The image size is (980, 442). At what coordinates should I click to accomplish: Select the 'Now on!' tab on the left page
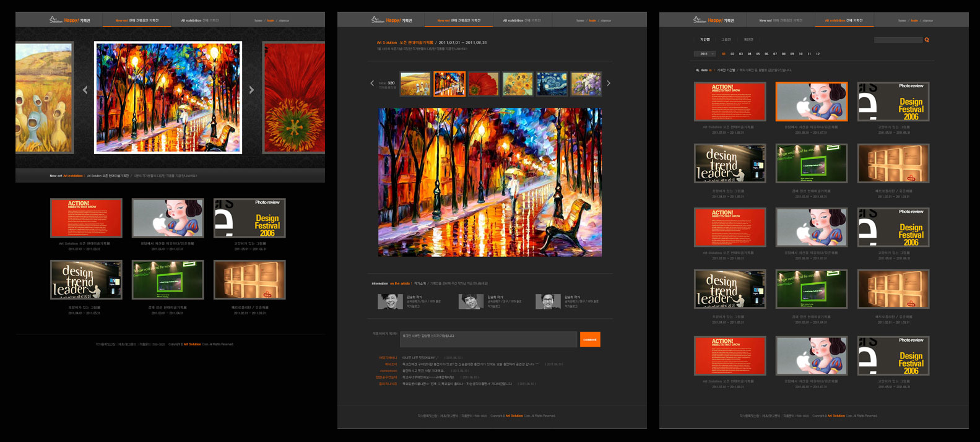click(x=137, y=20)
